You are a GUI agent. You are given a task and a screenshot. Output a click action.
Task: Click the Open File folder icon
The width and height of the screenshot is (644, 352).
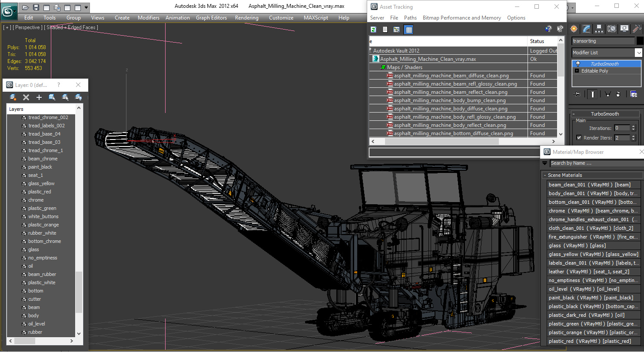click(26, 7)
